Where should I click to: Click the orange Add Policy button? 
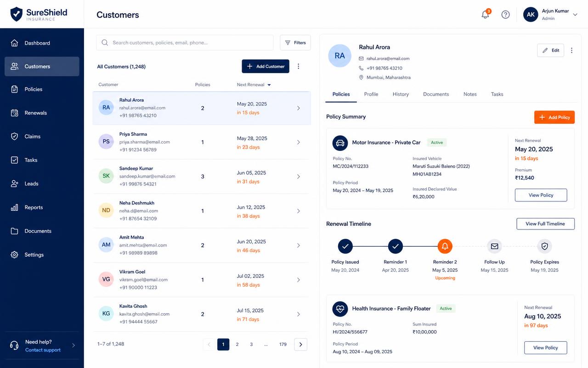[x=554, y=117]
